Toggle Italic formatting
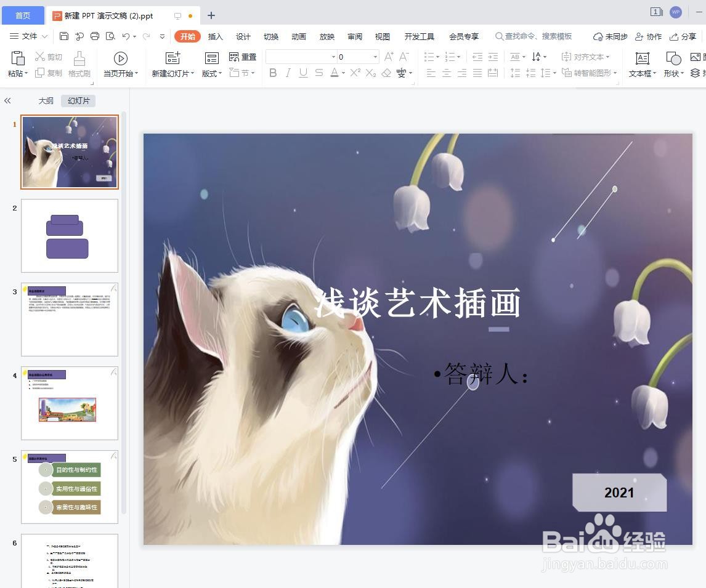Viewport: 706px width, 588px height. [x=288, y=73]
